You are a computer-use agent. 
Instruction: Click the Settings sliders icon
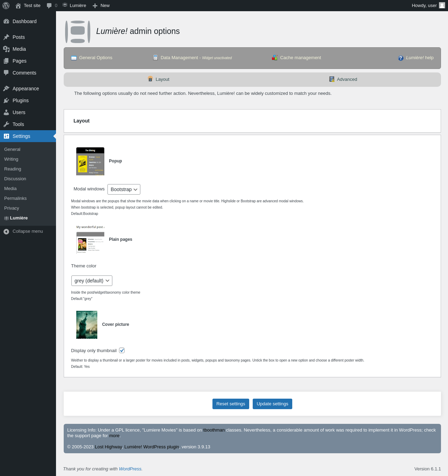point(6,136)
